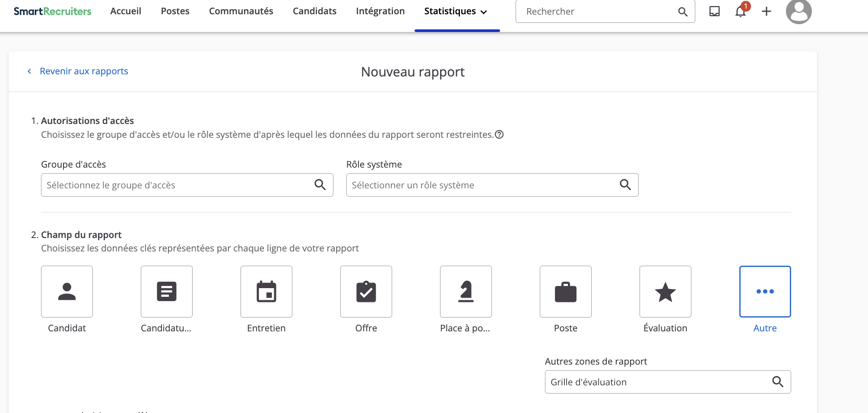This screenshot has width=868, height=413.
Task: Navigate to the Intégration tab
Action: coord(380,11)
